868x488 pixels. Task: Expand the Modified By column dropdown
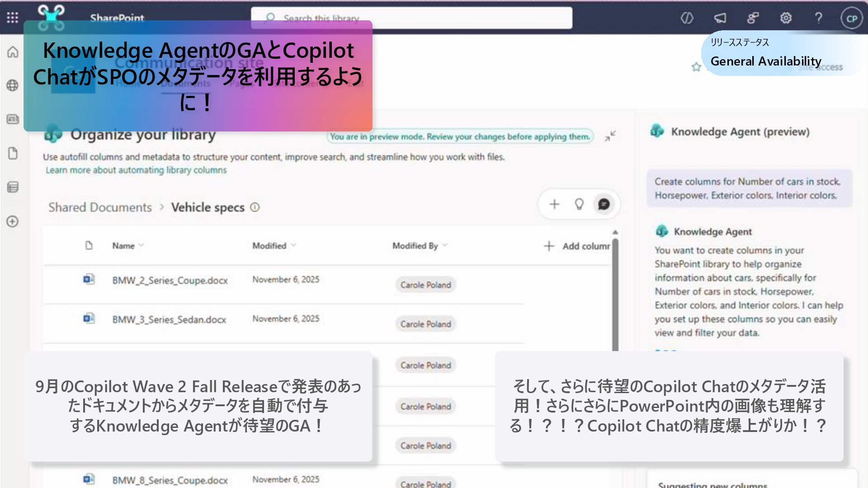pos(445,245)
